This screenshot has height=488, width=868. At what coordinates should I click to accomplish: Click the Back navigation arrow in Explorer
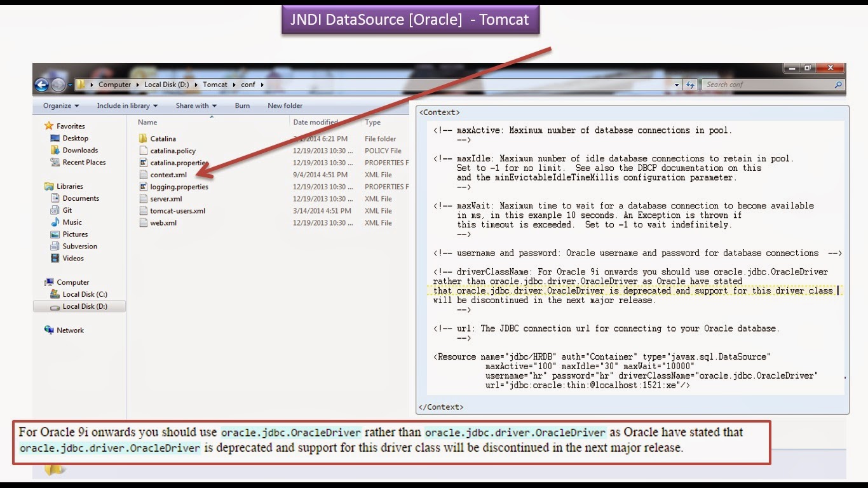(41, 85)
